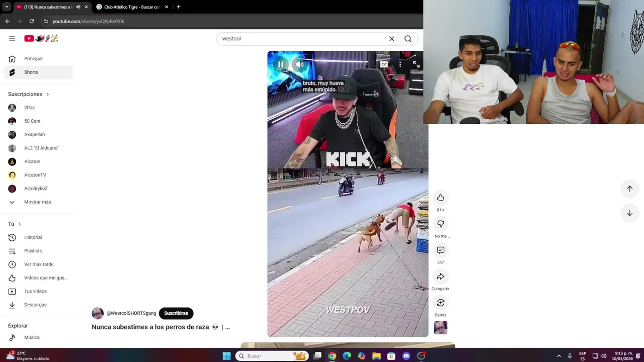Image resolution: width=644 pixels, height=362 pixels.
Task: Open the weather widget 23°C
Action: pos(28,356)
